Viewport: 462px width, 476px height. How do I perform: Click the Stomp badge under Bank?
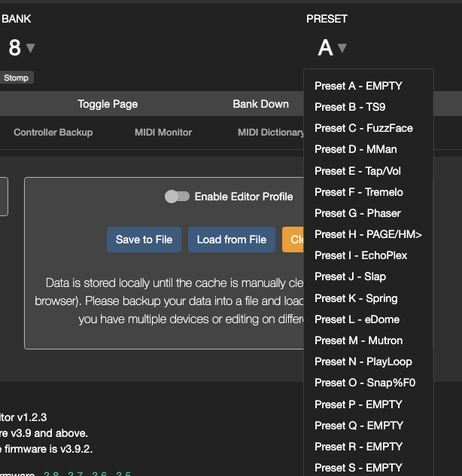[x=17, y=78]
